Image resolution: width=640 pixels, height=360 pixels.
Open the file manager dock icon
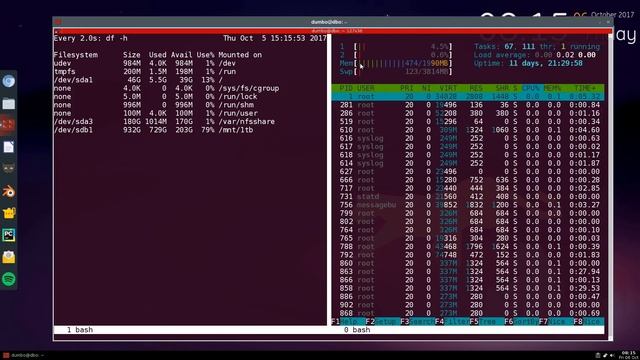click(9, 104)
